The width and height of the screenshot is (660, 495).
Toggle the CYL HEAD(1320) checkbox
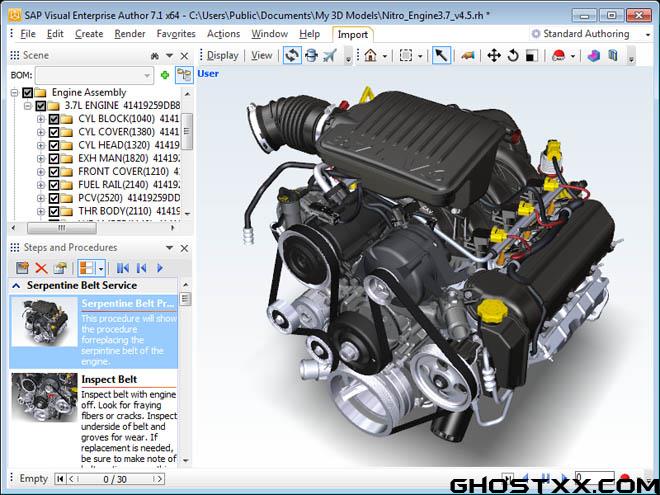tap(54, 145)
